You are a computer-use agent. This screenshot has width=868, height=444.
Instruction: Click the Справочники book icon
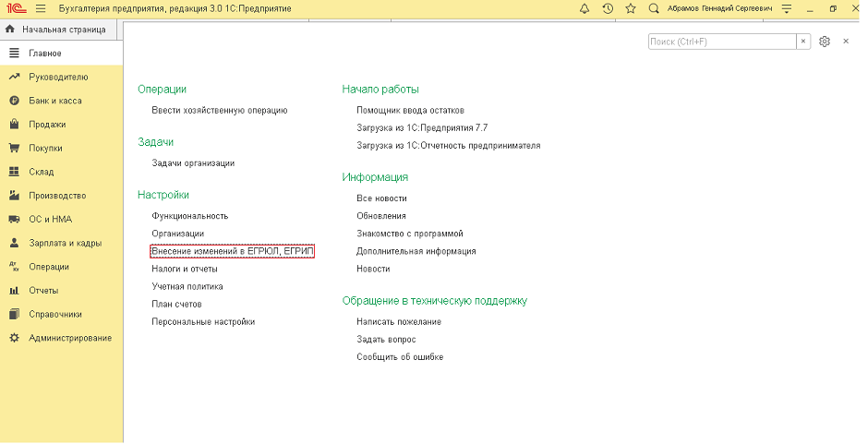[15, 315]
